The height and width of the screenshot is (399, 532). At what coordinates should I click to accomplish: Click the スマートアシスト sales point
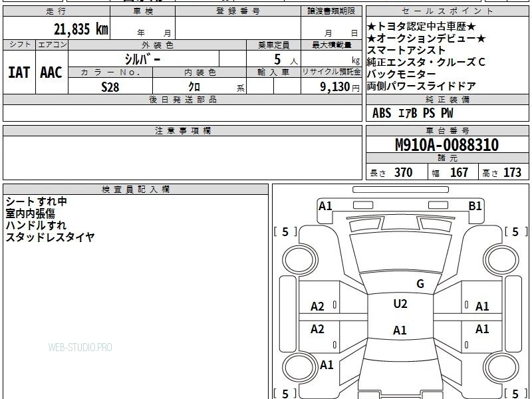tap(406, 51)
